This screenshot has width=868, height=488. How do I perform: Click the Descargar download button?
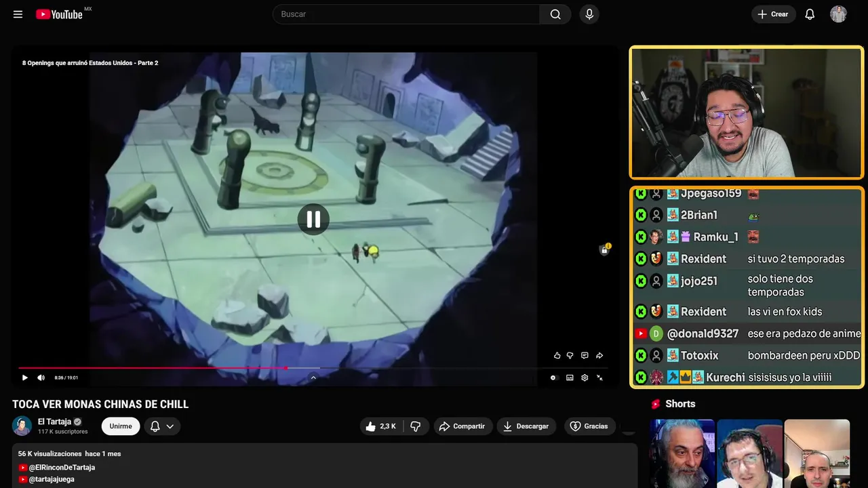click(x=526, y=426)
